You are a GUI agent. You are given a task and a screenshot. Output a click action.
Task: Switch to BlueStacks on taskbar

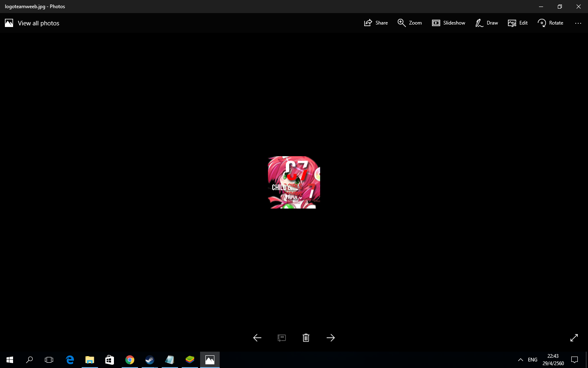pyautogui.click(x=190, y=360)
